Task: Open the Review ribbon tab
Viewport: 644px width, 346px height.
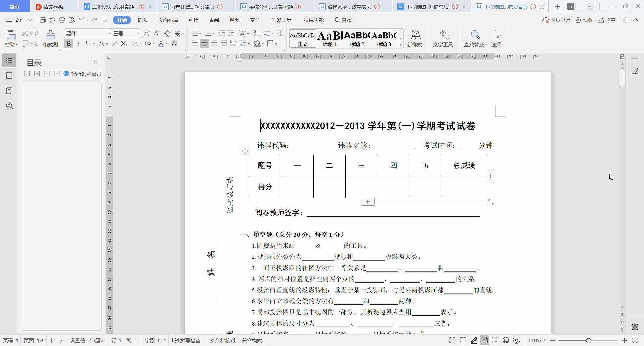Action: (x=214, y=20)
